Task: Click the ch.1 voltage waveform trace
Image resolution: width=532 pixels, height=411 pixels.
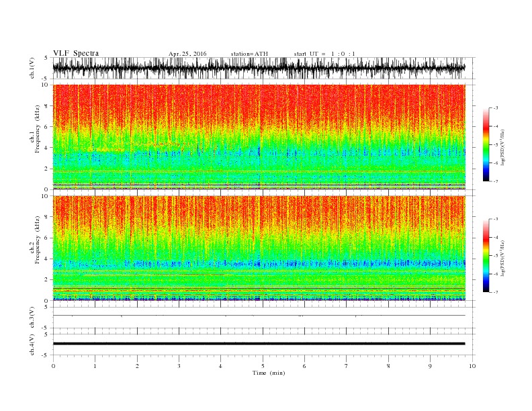Action: click(x=259, y=68)
